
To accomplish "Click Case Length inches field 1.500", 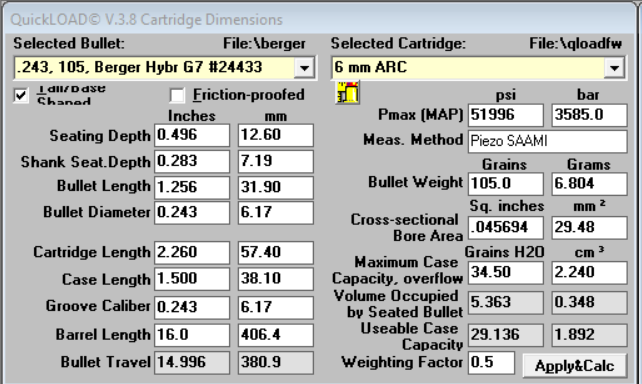I will click(192, 279).
